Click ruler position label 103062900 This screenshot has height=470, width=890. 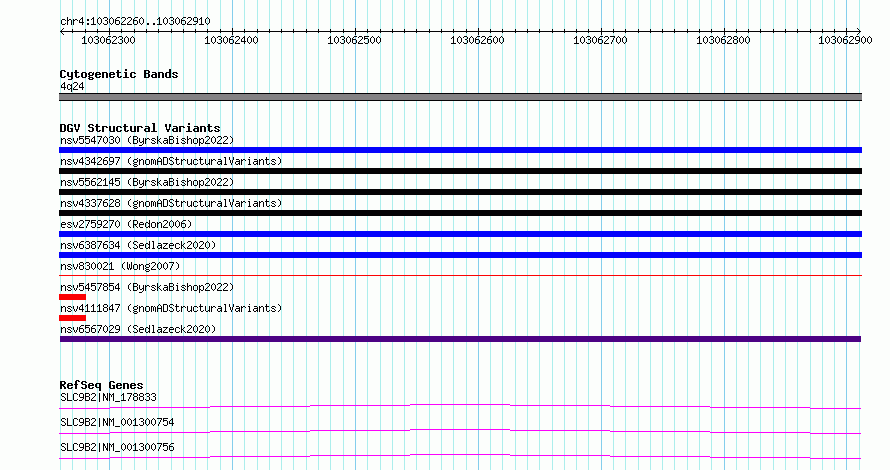845,40
